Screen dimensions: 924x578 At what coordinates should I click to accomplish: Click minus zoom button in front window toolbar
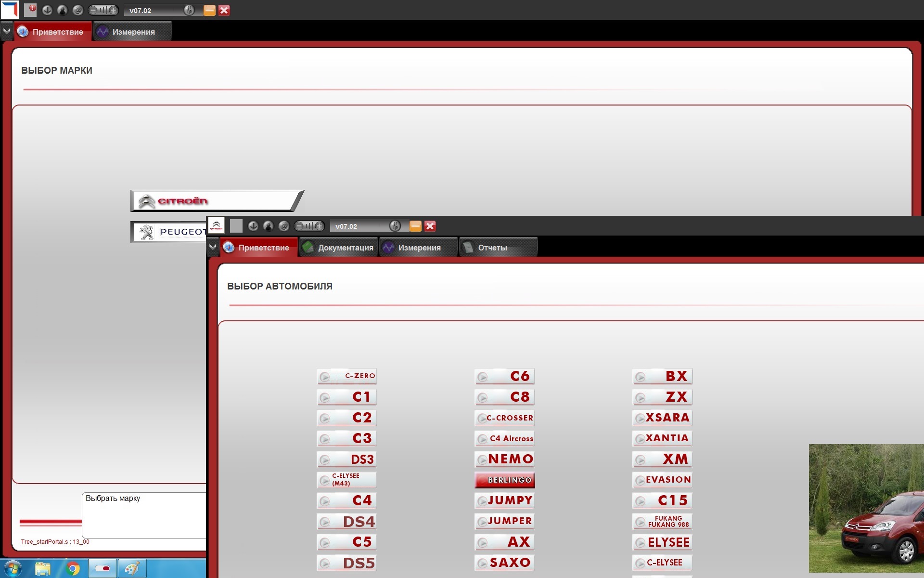[x=299, y=226]
